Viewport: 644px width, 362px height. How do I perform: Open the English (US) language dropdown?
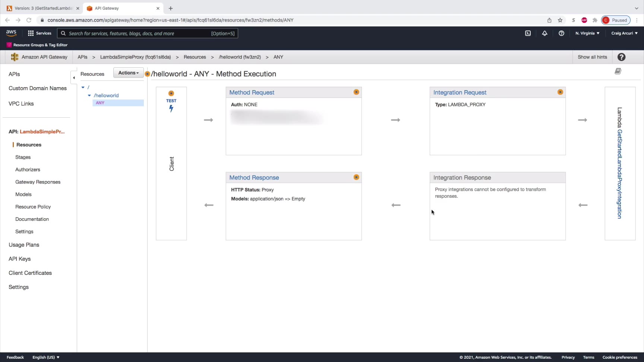tap(46, 357)
